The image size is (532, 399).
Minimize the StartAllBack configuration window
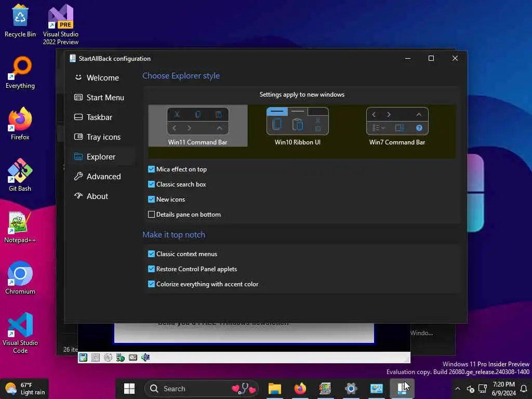click(408, 58)
